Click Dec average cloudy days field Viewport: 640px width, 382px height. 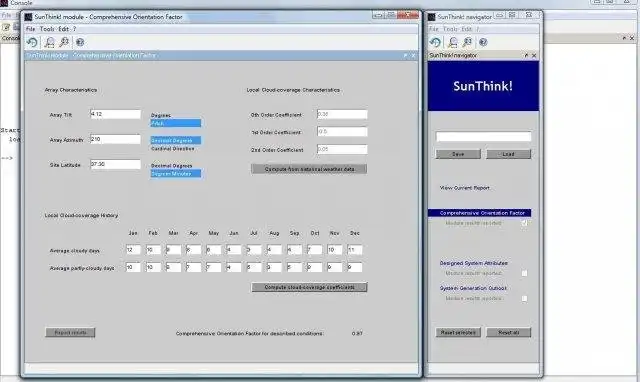pos(355,250)
